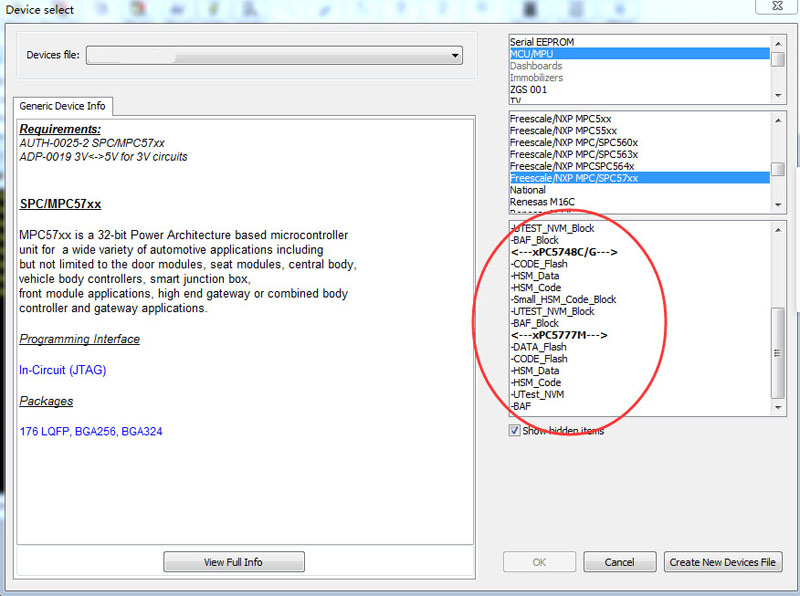Click down arrow of device list scrollbar
Viewport: 800px width, 596px height.
click(778, 407)
